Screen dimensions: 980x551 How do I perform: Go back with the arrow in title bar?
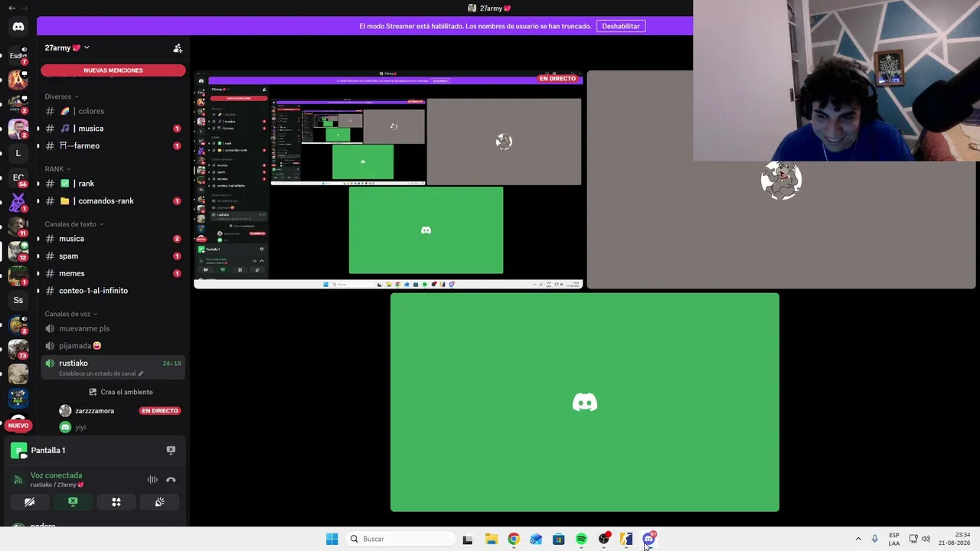pyautogui.click(x=11, y=8)
